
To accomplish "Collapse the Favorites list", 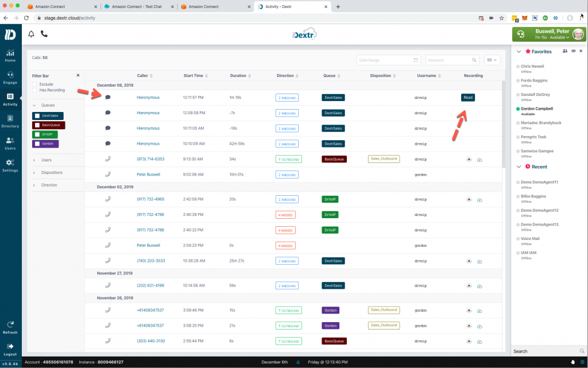I will 519,52.
